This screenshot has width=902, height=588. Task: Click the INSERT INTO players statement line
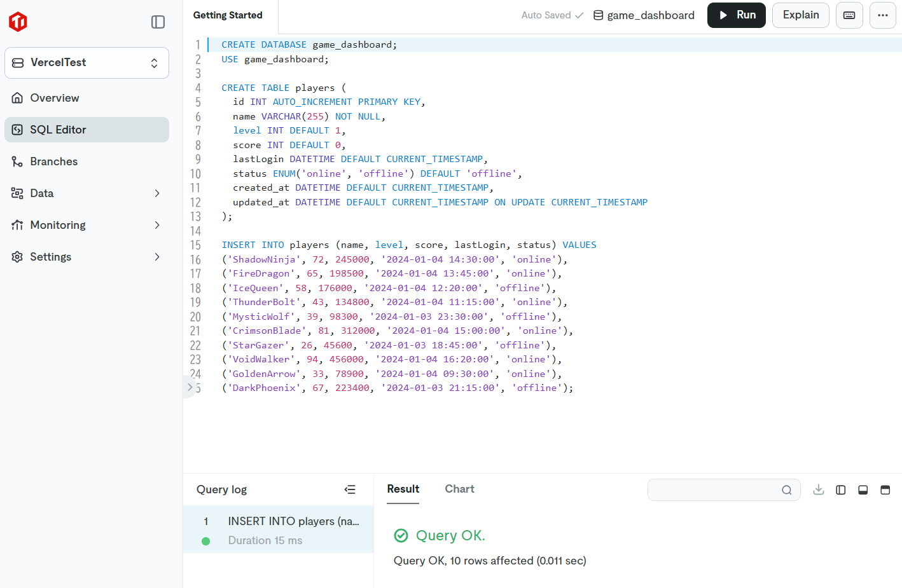tap(409, 245)
